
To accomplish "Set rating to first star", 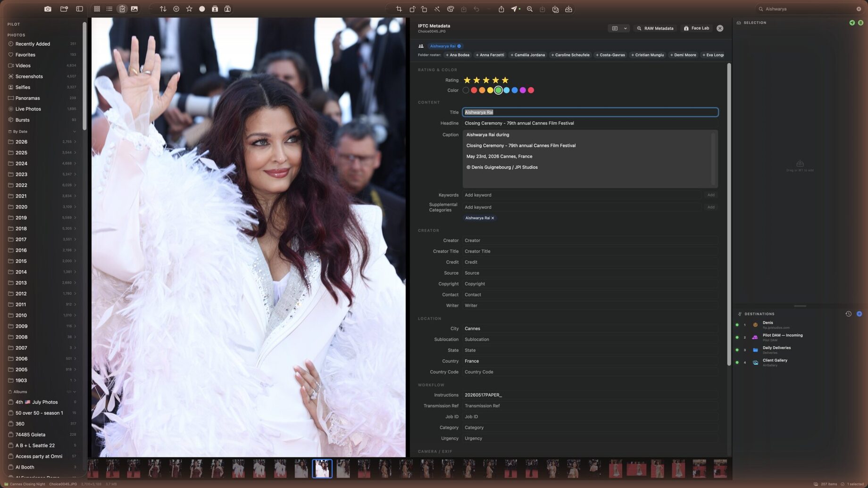I will 467,80.
